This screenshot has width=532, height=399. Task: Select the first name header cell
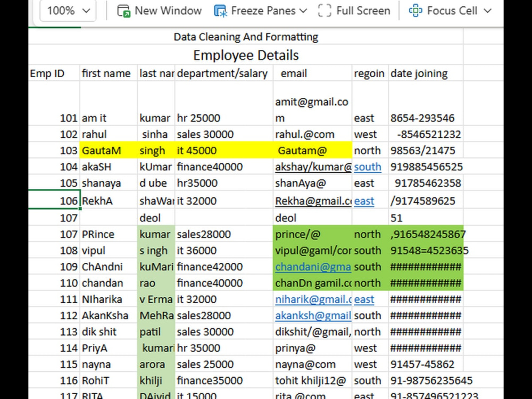pos(109,73)
